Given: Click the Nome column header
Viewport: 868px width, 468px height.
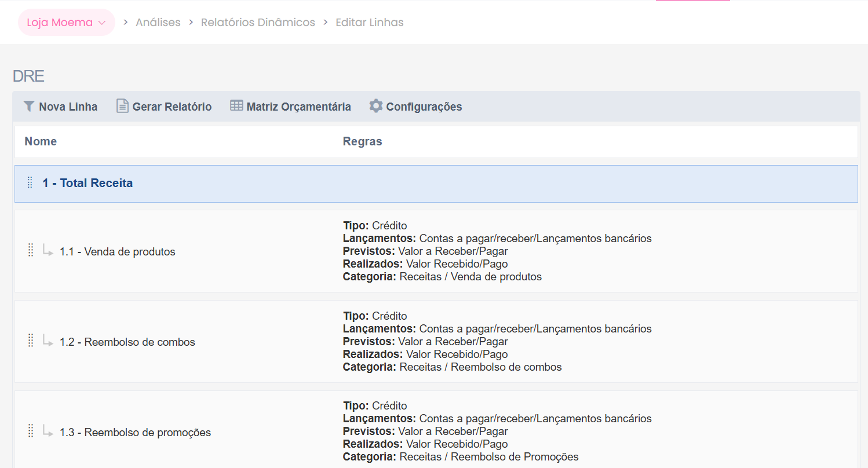Looking at the screenshot, I should pos(41,141).
